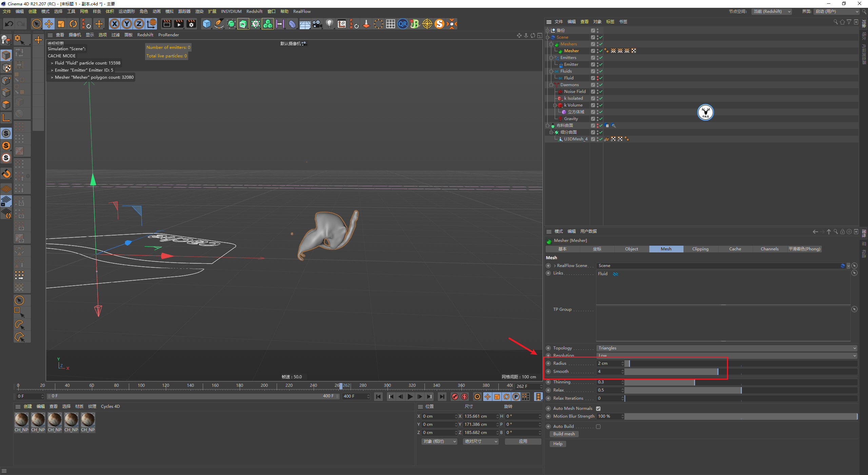Open the Topology dropdown
Viewport: 868px width, 475px height.
pos(726,348)
